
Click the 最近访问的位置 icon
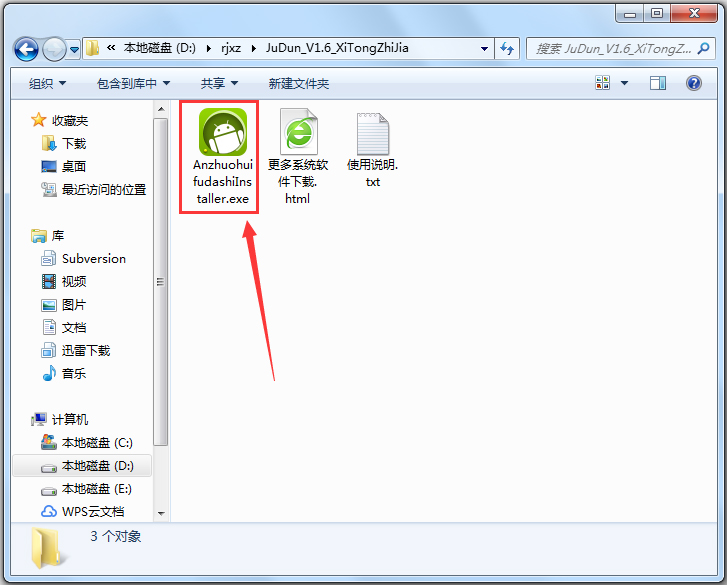coord(49,189)
